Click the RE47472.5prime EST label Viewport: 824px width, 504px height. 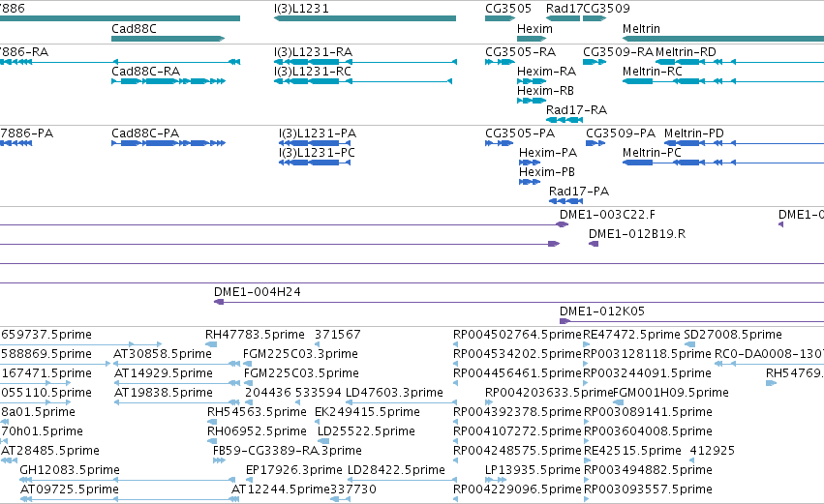(x=631, y=335)
